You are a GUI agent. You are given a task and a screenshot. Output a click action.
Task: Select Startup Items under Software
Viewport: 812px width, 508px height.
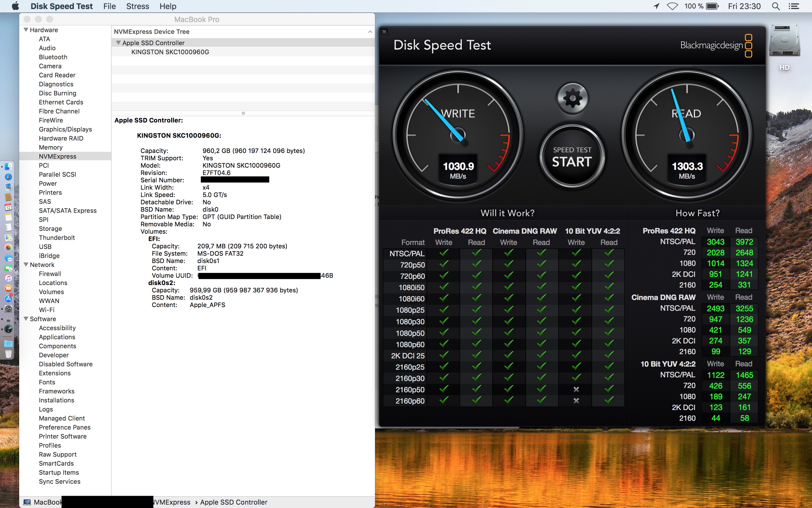point(59,472)
